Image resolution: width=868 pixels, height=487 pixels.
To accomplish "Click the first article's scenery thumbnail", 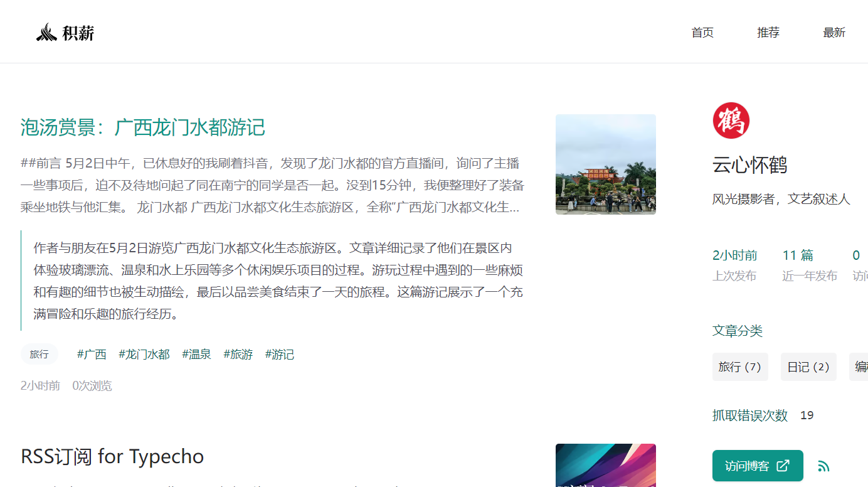I will pos(605,164).
